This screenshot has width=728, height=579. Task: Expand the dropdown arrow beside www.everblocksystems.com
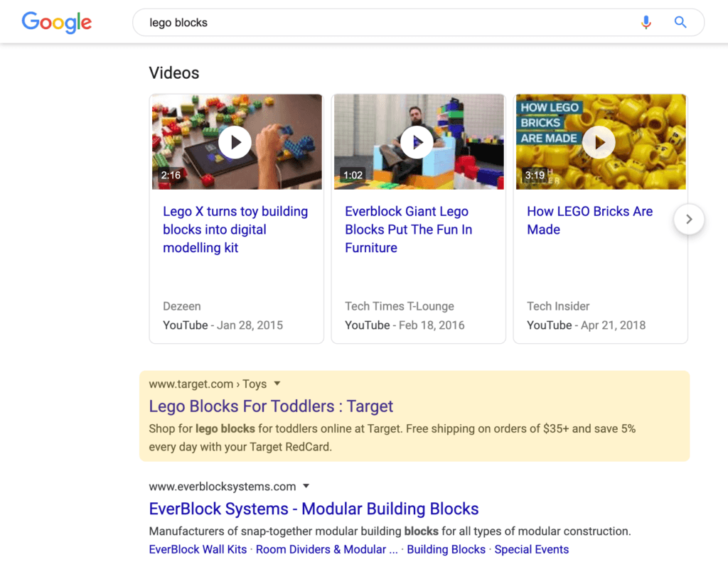[306, 486]
